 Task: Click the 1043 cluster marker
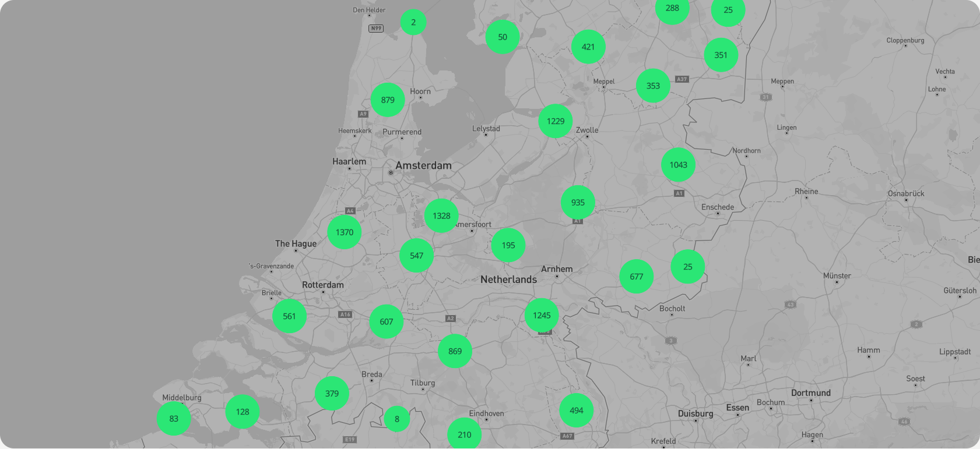(678, 165)
